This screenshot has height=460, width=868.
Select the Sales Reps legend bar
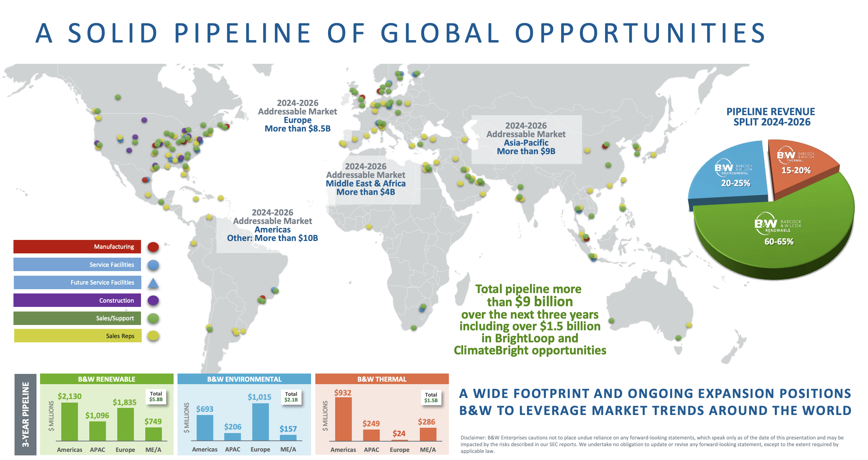click(78, 336)
